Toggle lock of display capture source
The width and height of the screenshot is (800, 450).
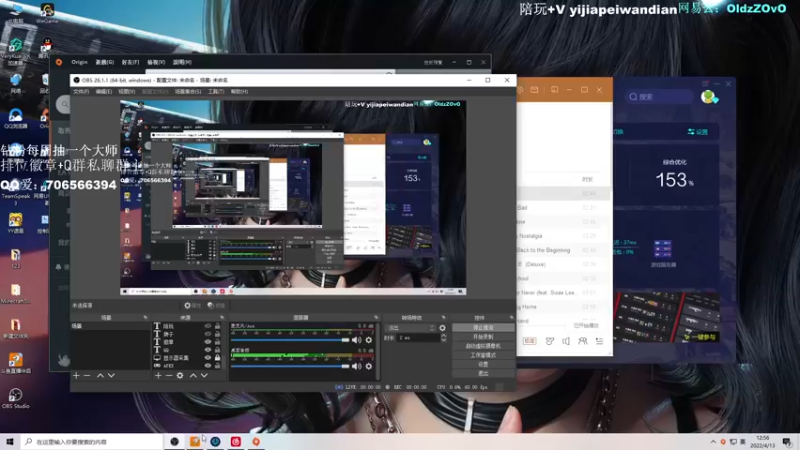coord(217,358)
